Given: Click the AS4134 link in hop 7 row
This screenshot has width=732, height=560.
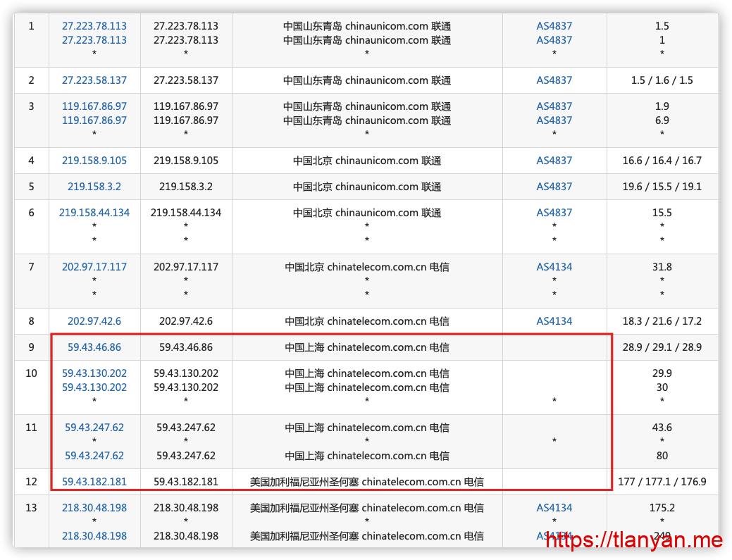Looking at the screenshot, I should tap(554, 267).
